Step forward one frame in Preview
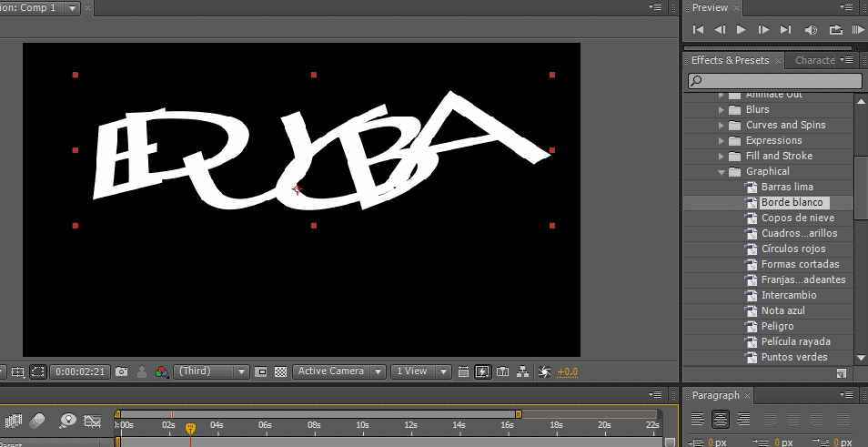The width and height of the screenshot is (868, 447). [x=763, y=30]
